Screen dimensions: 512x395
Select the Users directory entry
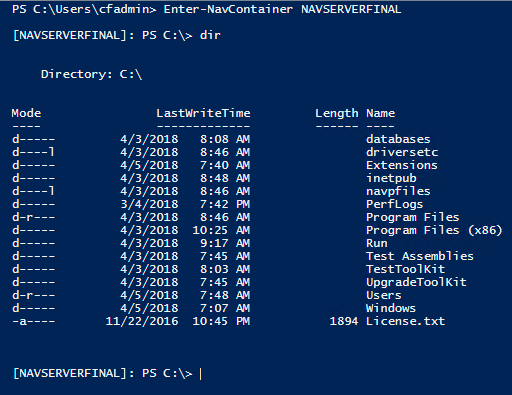384,295
